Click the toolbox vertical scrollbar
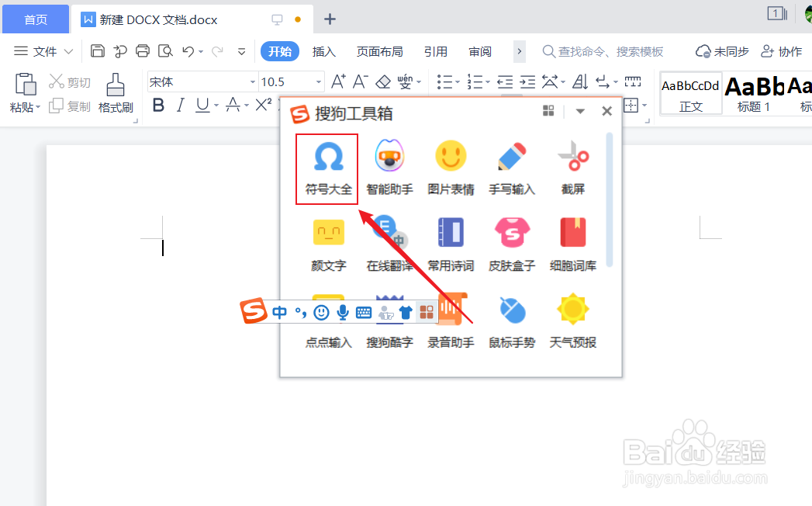 click(610, 199)
